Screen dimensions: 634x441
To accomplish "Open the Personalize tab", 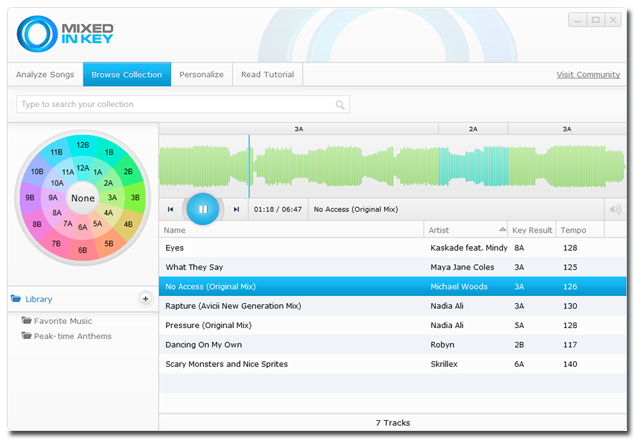I will pyautogui.click(x=201, y=74).
